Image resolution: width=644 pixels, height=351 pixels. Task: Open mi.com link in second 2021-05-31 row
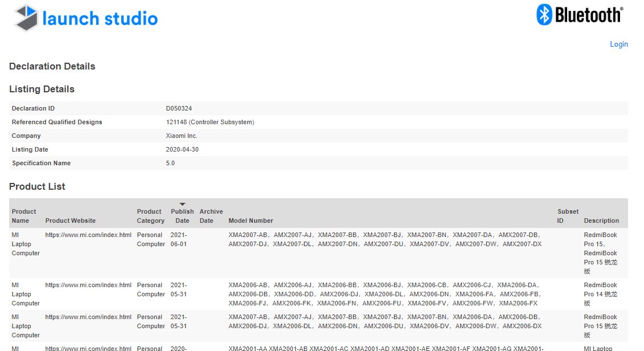[x=88, y=317]
